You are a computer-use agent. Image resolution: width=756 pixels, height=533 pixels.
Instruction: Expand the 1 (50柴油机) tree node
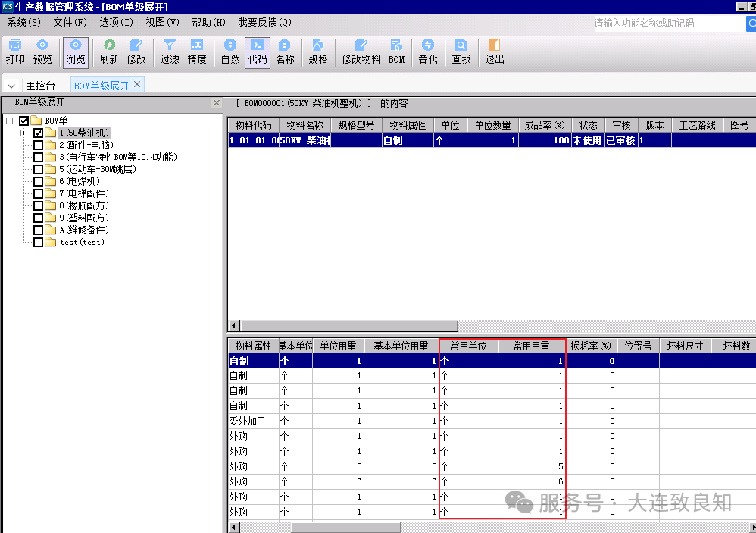coord(24,133)
